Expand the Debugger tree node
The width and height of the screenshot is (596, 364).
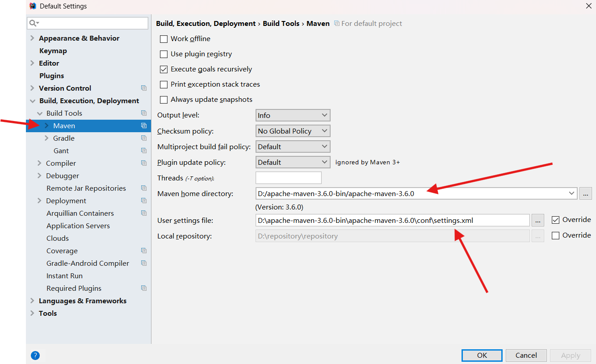click(x=39, y=176)
